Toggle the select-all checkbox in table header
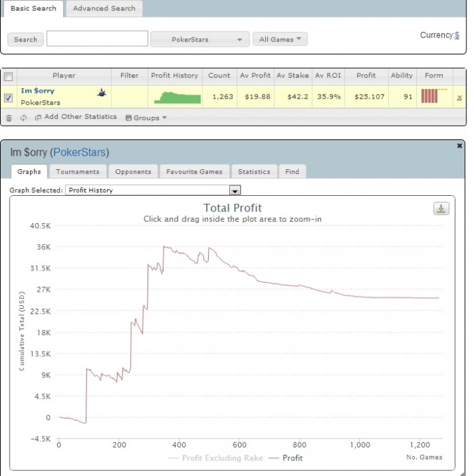Image resolution: width=474 pixels, height=476 pixels. pyautogui.click(x=9, y=76)
